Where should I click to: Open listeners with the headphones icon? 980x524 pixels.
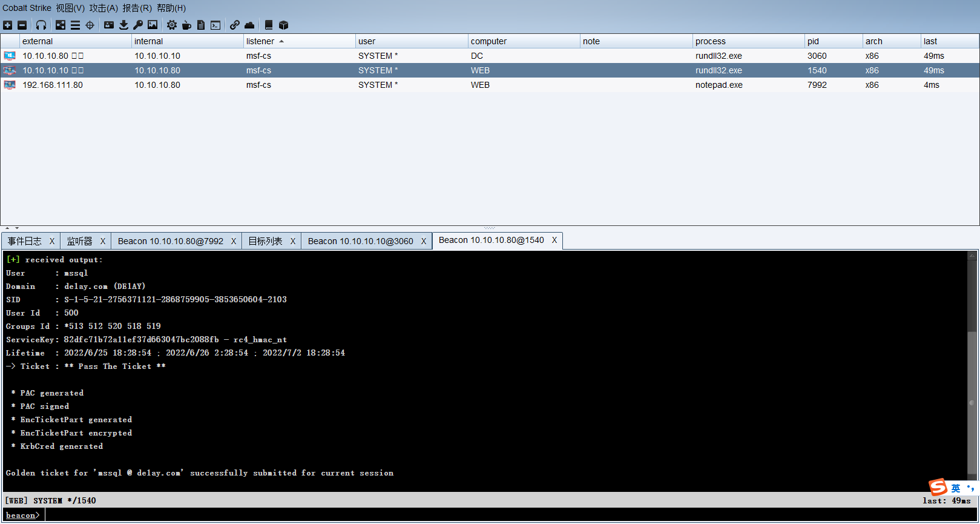tap(41, 25)
